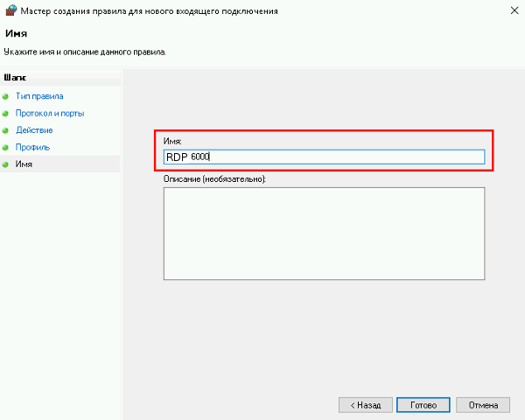Click green bullet beside Профиль

[6, 148]
